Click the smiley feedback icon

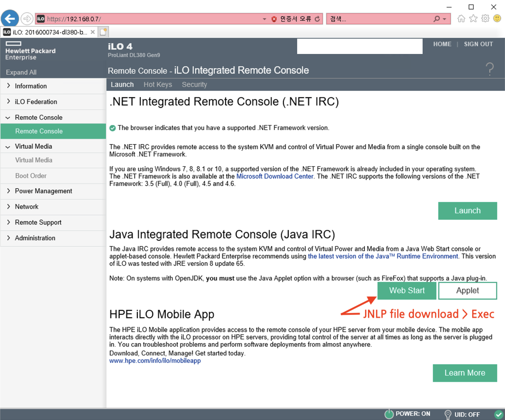pyautogui.click(x=497, y=18)
